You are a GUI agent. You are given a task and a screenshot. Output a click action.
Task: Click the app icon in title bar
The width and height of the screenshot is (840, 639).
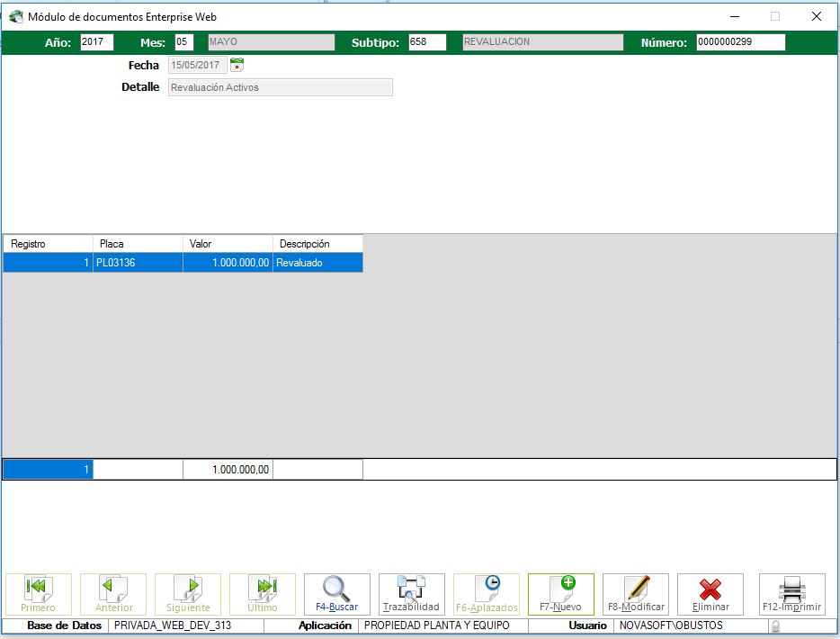pos(16,16)
